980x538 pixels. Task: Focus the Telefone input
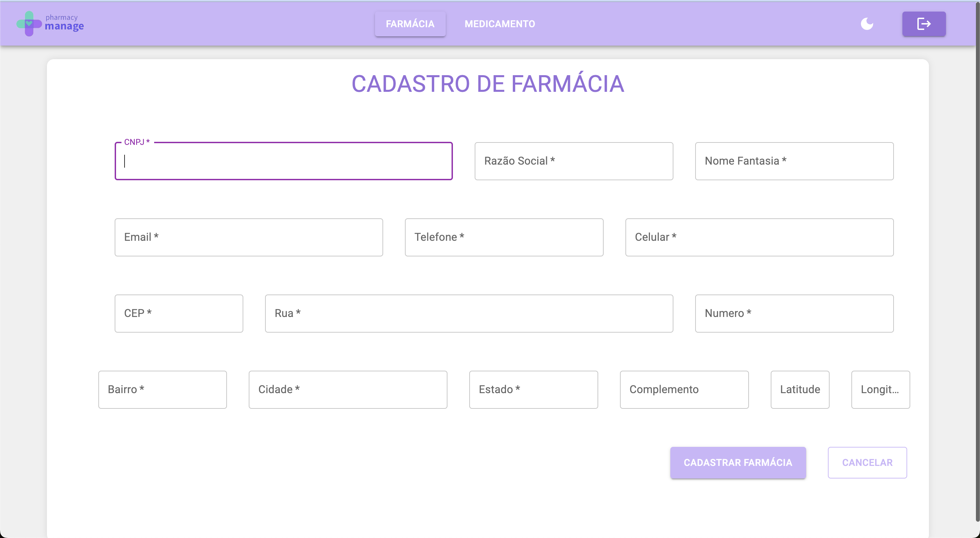pos(504,237)
